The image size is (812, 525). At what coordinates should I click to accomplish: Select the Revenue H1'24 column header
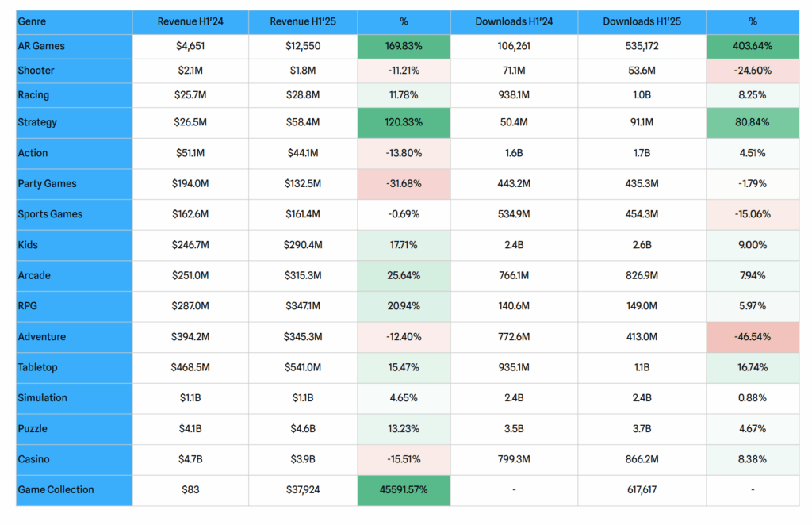190,21
